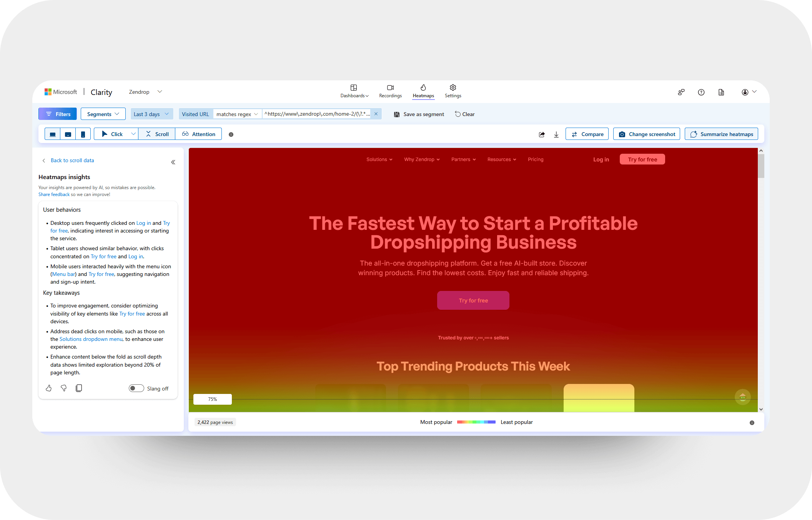The width and height of the screenshot is (812, 520).
Task: Click the Summarize heatmaps button
Action: [x=721, y=134]
